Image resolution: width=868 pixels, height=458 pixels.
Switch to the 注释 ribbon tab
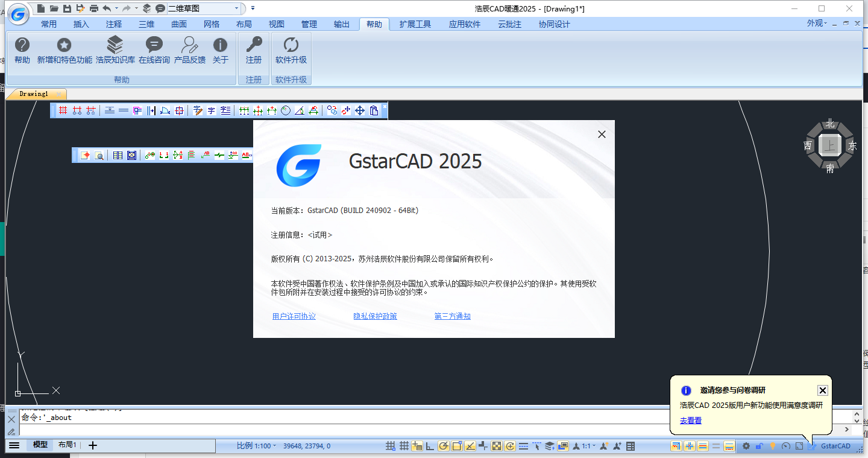click(113, 24)
